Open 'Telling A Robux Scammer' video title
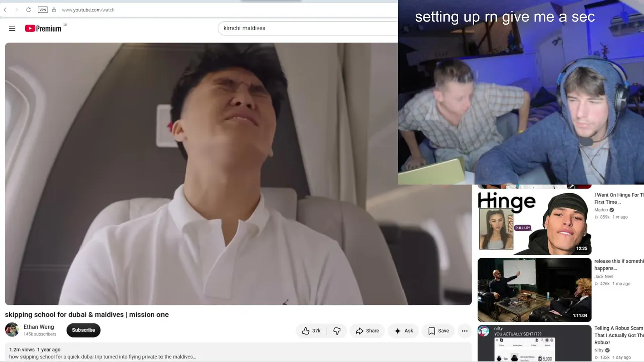 pos(619,335)
